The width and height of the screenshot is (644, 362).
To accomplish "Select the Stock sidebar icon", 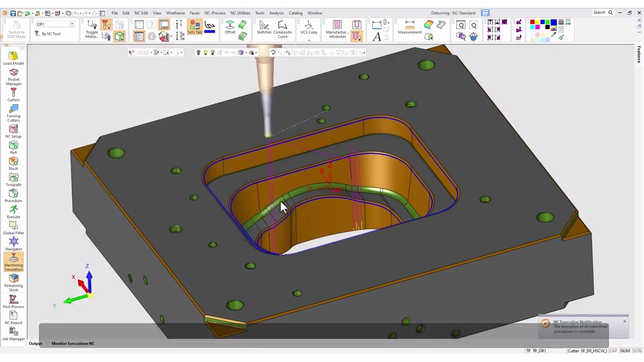I will (14, 164).
